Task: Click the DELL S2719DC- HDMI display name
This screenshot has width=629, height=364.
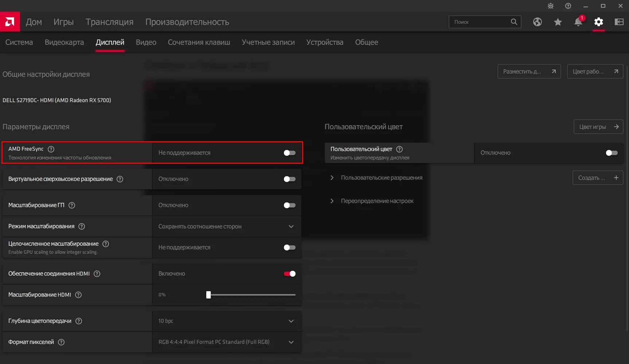Action: [57, 100]
